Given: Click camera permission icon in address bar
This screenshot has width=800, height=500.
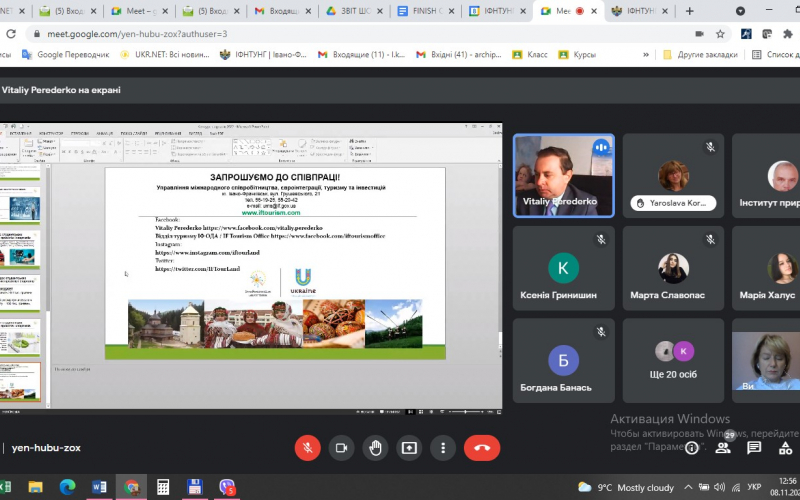Looking at the screenshot, I should (x=699, y=34).
